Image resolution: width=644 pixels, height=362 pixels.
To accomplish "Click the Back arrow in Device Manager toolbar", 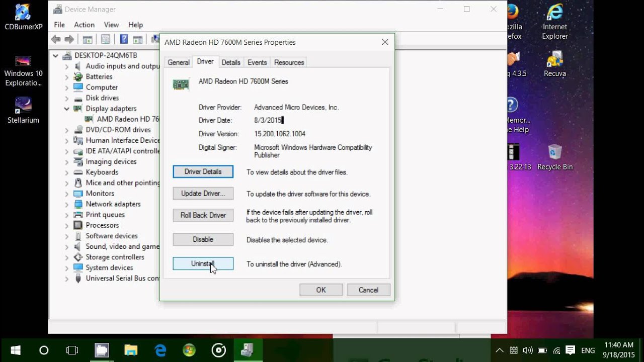I will coord(56,39).
